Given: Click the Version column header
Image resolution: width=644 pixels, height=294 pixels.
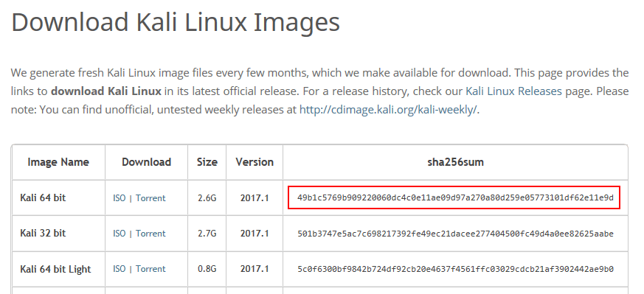Looking at the screenshot, I should coord(255,162).
